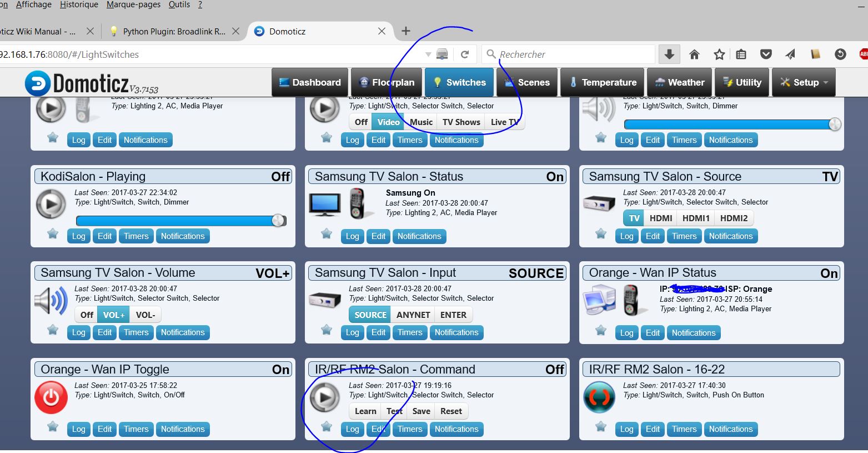Open Log for Samsung TV Salon Status
This screenshot has width=868, height=453.
353,236
